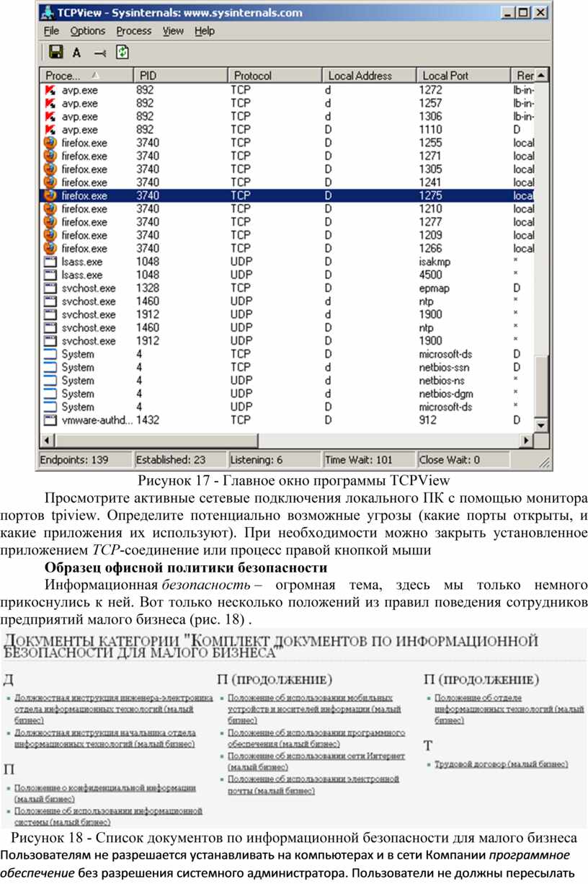Click the vertical scrollbar down arrow
Image resolution: width=588 pixels, height=884 pixels.
541,428
